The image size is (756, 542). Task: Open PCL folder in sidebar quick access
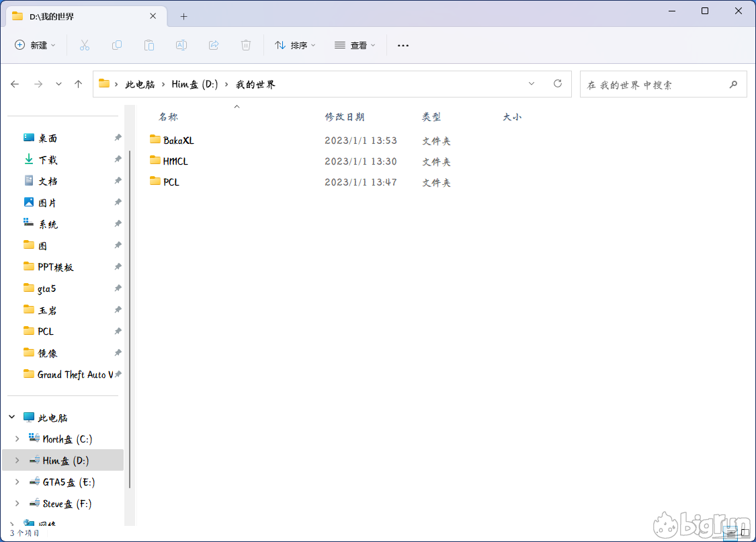(x=45, y=332)
